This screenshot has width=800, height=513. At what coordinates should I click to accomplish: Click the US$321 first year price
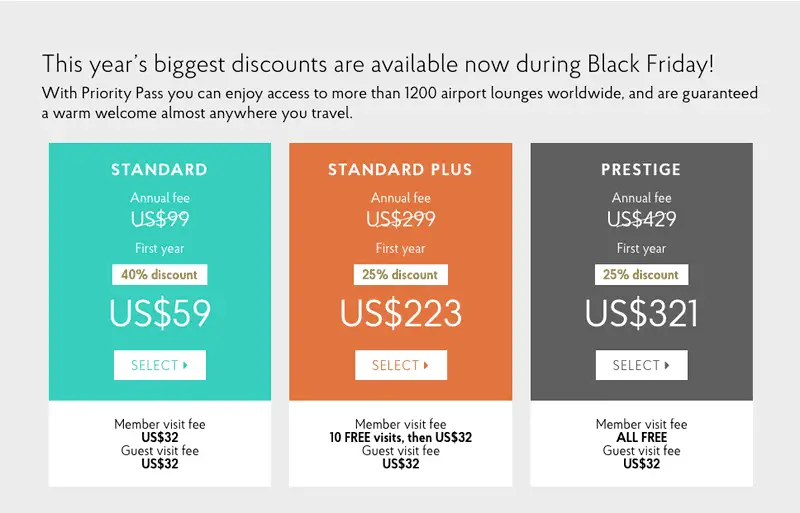641,313
